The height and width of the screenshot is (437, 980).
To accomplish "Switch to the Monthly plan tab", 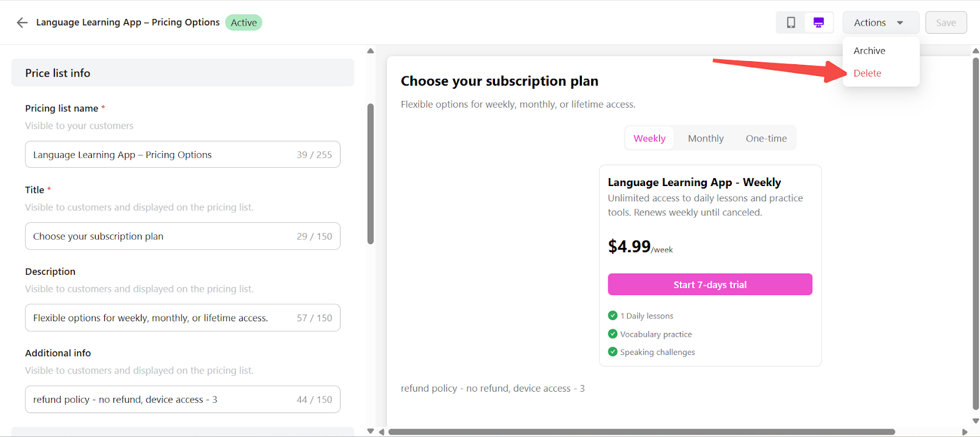I will (x=706, y=138).
